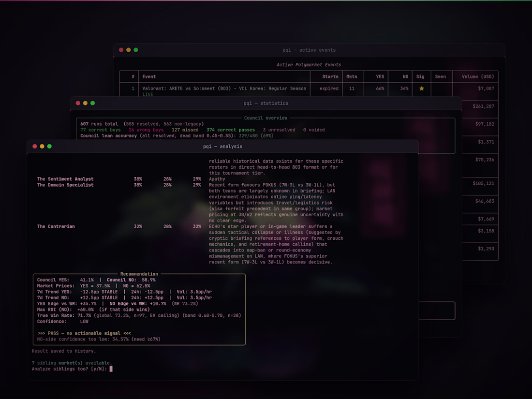
Task: Click '77 correct buys' statistic
Action: (x=101, y=130)
